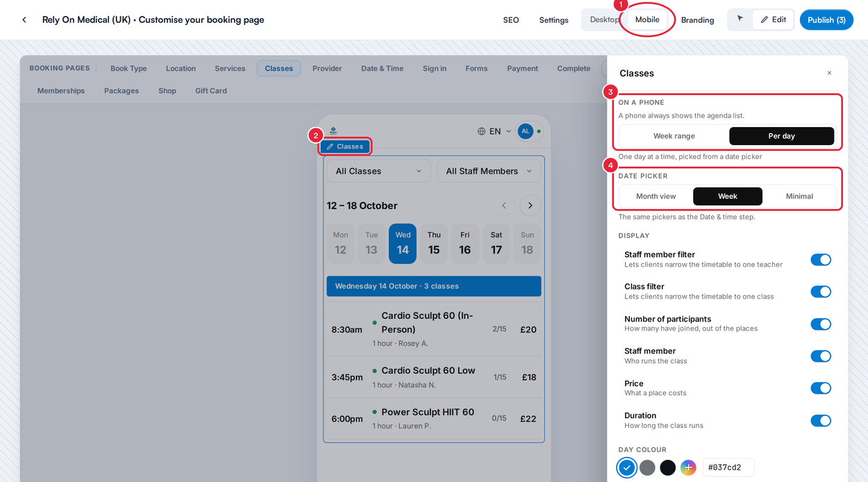Select Fri 16 in the week strip
This screenshot has height=482, width=868.
coord(465,244)
